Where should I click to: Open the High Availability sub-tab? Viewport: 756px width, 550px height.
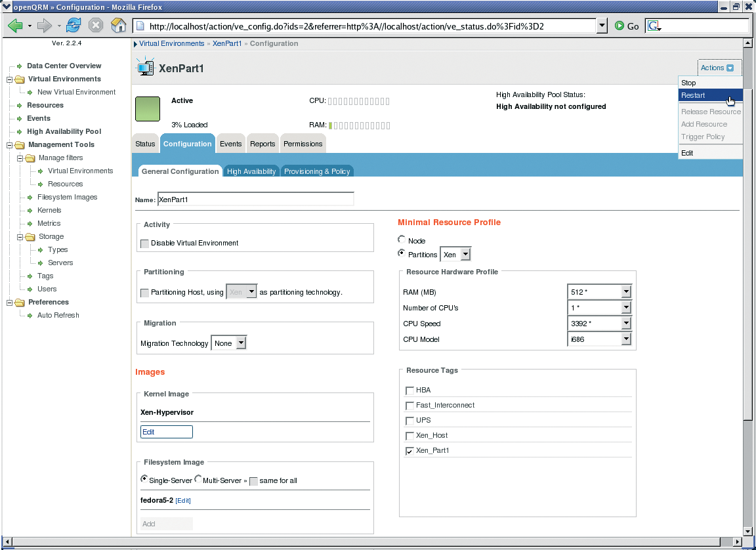pos(251,171)
